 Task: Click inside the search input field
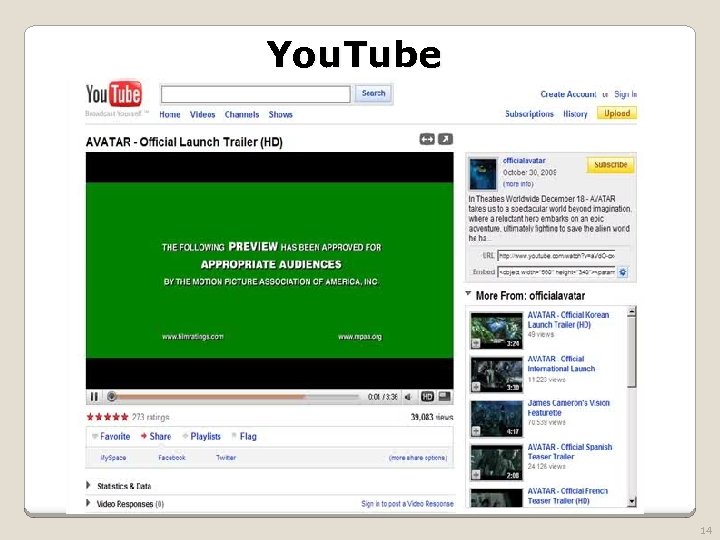(x=255, y=94)
